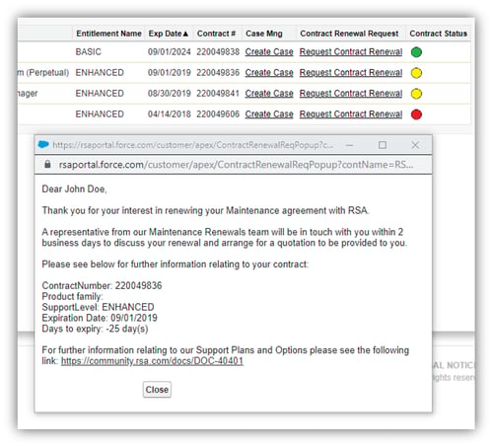
Task: Click the Contract Status column header
Action: (438, 34)
